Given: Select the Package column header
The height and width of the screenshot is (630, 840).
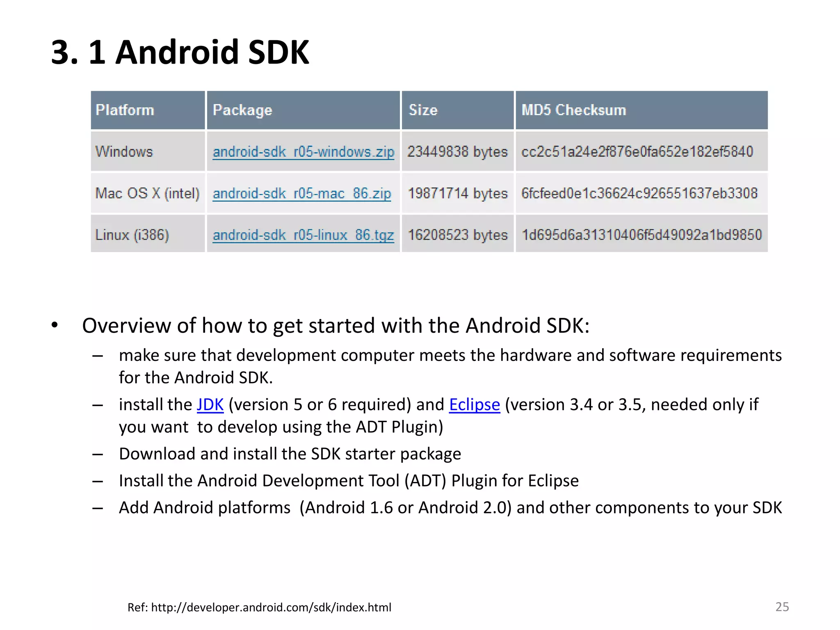Looking at the screenshot, I should click(x=303, y=110).
